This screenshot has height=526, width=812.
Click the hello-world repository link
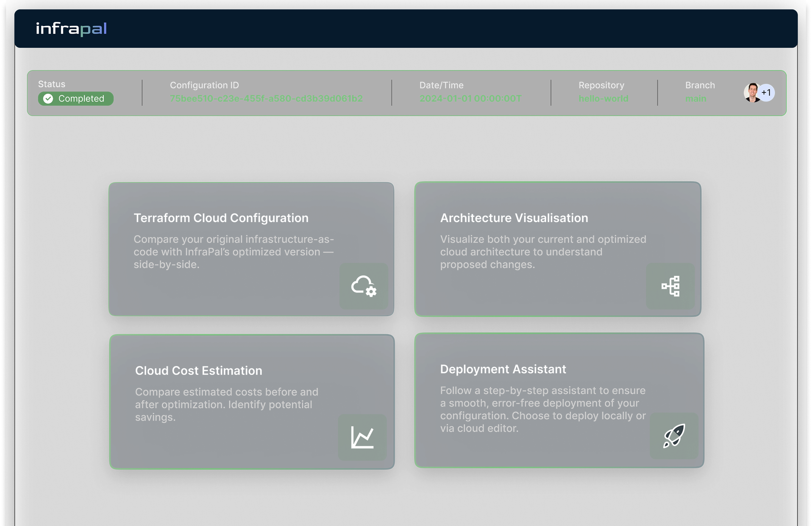pos(603,99)
